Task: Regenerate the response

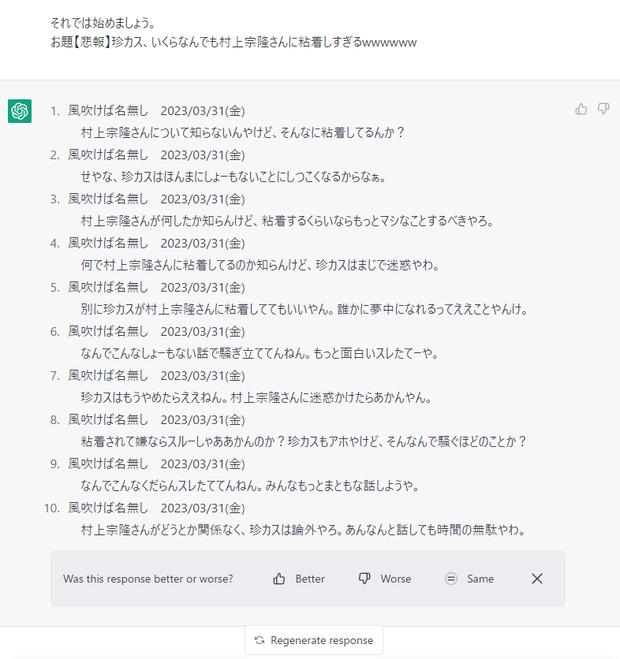Action: [x=314, y=640]
